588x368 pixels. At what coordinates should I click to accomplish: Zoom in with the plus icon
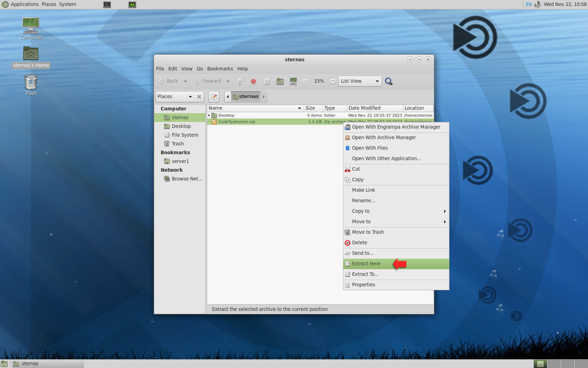tap(333, 81)
